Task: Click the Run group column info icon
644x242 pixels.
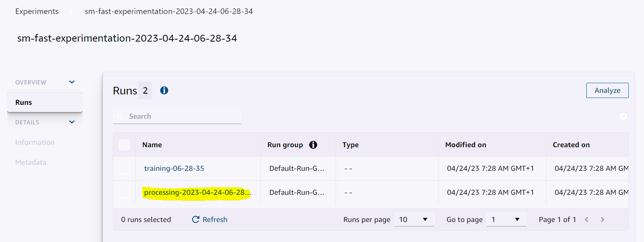Action: [x=313, y=145]
